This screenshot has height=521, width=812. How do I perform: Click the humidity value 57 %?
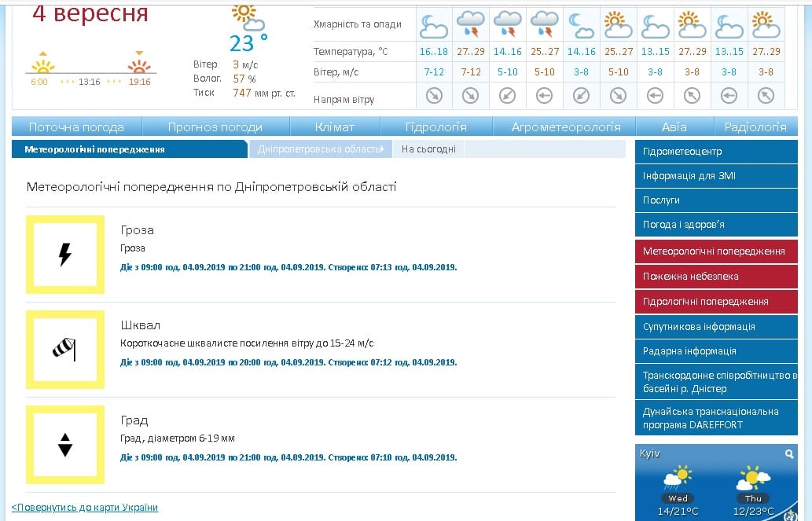pyautogui.click(x=244, y=79)
